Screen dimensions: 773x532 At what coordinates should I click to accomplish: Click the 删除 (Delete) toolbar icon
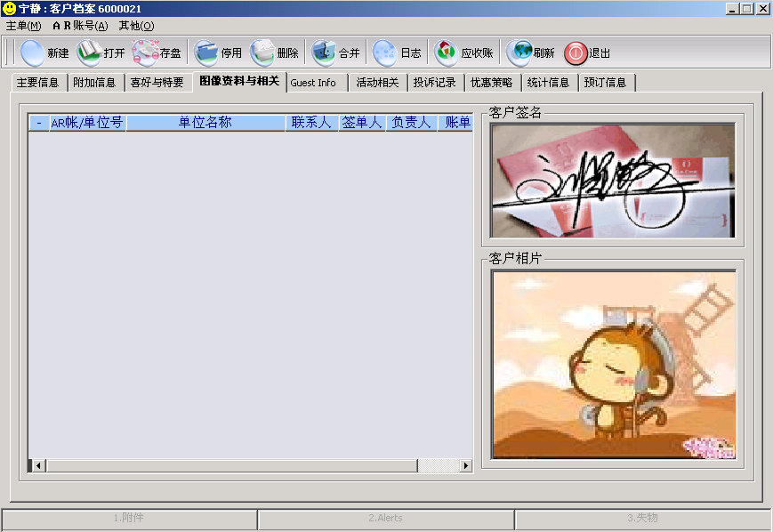[262, 52]
